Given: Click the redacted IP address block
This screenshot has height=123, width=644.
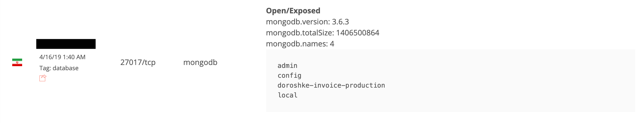Looking at the screenshot, I should (x=66, y=44).
